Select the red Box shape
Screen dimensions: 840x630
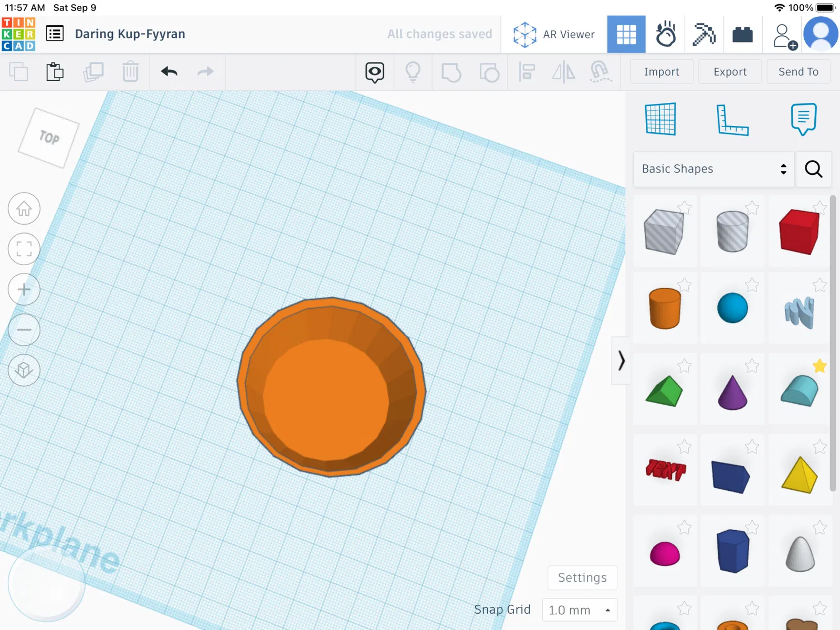[799, 232]
